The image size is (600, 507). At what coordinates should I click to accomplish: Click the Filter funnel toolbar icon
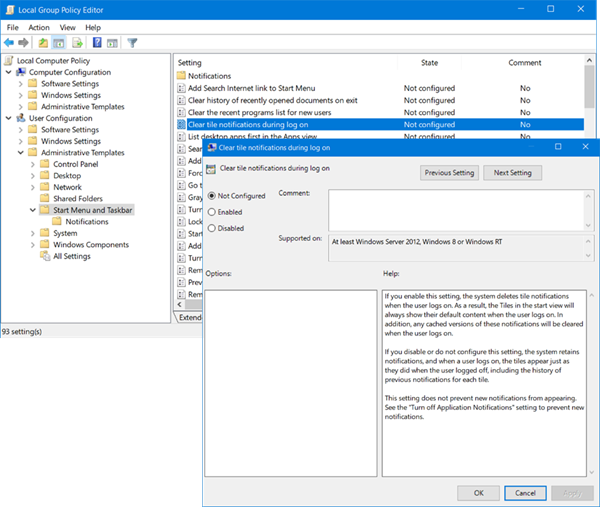(132, 43)
